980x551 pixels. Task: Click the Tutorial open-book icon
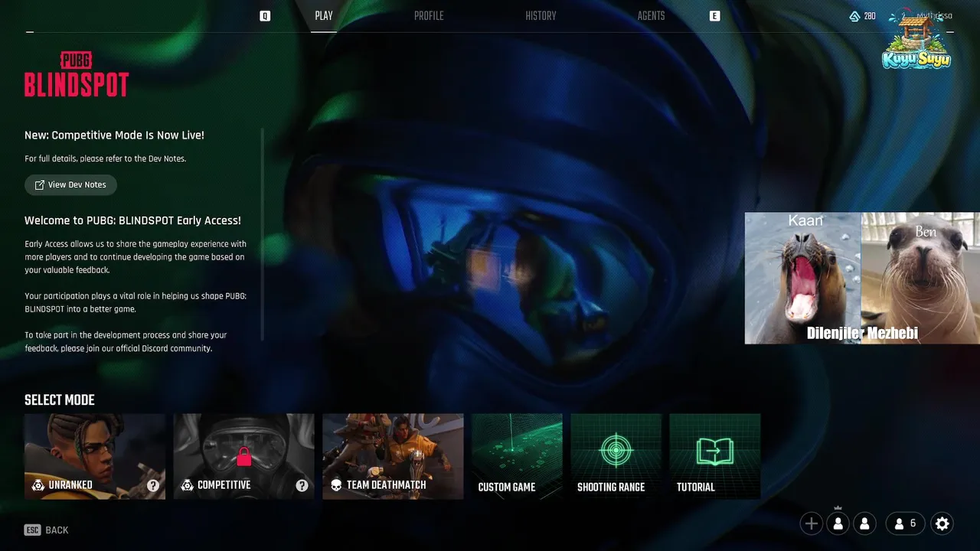(x=714, y=452)
